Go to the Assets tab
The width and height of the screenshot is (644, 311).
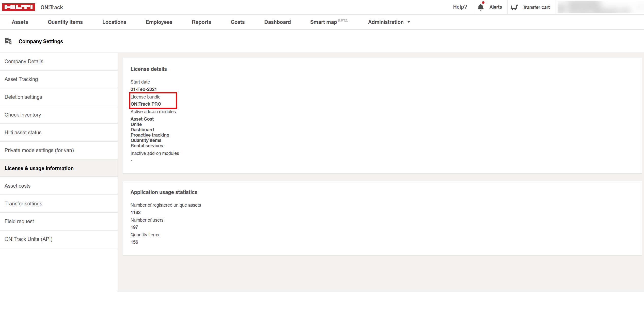[x=20, y=22]
